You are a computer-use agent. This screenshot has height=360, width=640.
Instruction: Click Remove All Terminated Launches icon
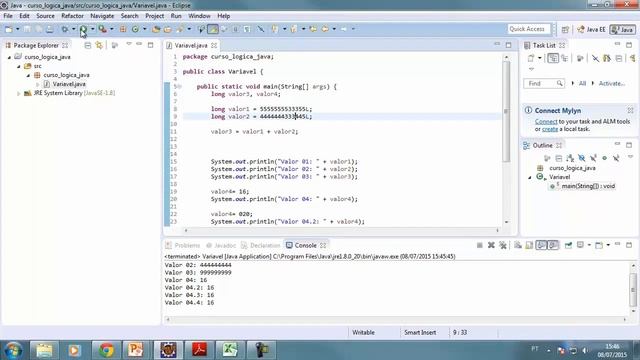503,245
